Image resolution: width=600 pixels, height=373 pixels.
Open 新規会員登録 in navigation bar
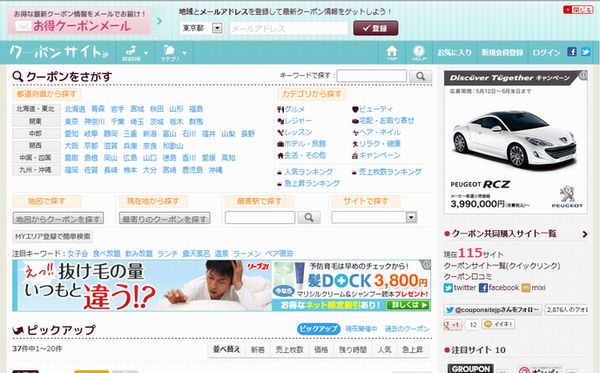click(502, 52)
